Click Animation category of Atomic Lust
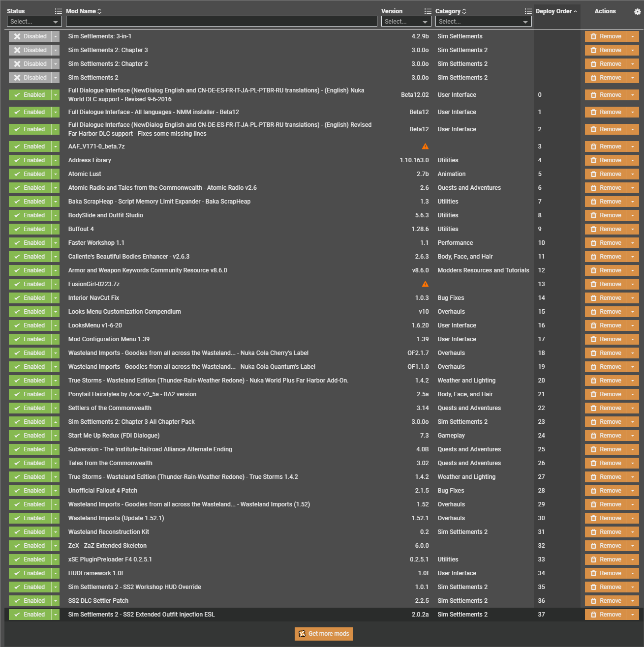The width and height of the screenshot is (644, 647). point(452,174)
